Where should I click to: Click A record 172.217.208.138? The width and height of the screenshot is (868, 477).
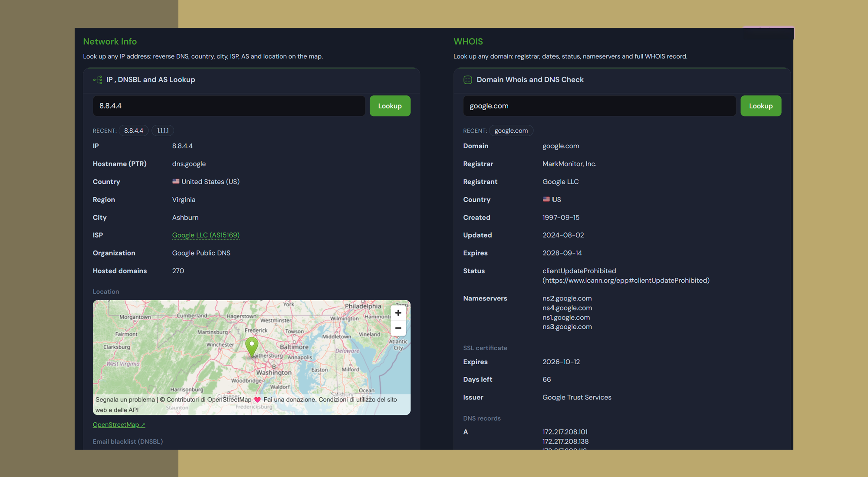(566, 441)
